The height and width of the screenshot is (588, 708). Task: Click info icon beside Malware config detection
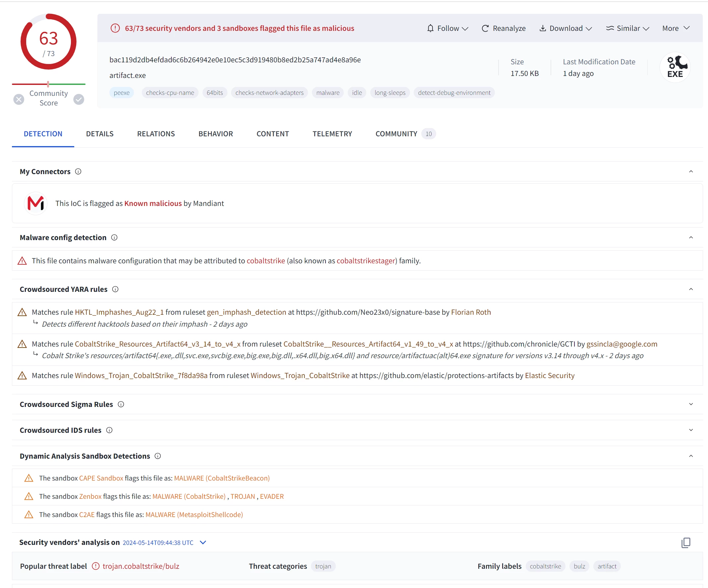point(114,238)
